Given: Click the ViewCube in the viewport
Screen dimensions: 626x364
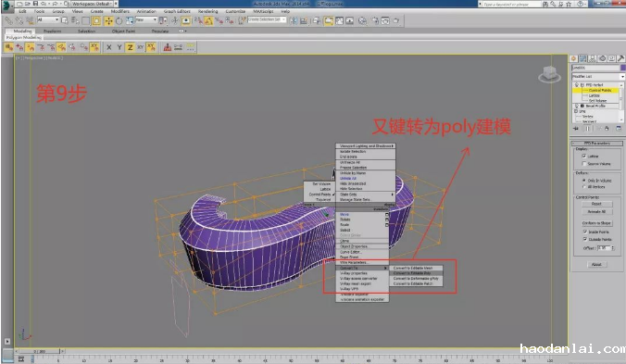Looking at the screenshot, I should pos(549,74).
